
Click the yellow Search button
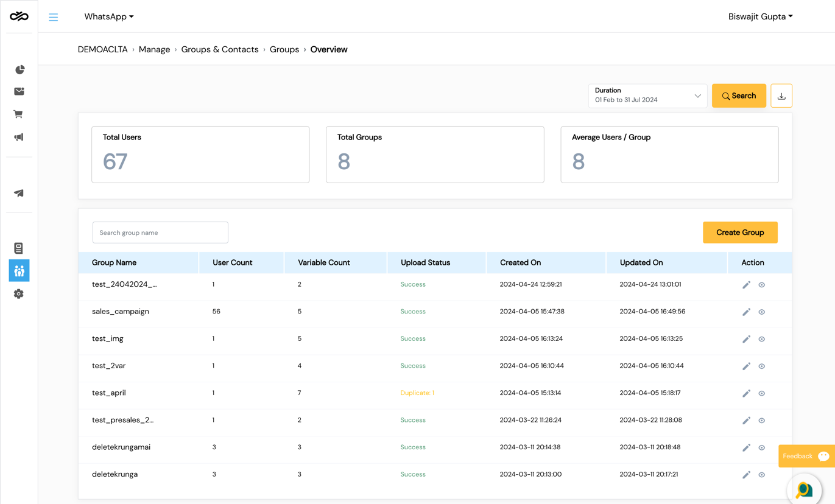click(739, 96)
